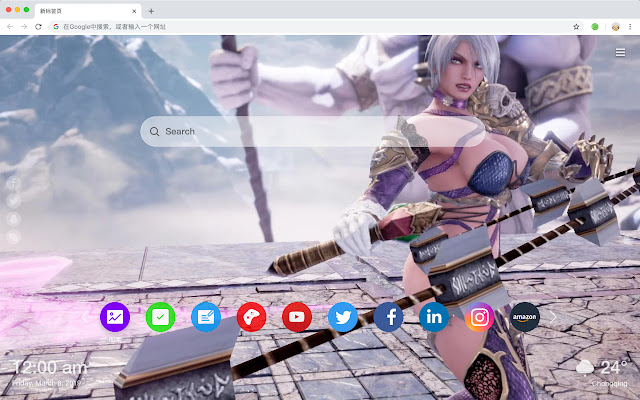Image resolution: width=640 pixels, height=400 pixels.
Task: Open the Twitter shortcut in bottom dock
Action: click(x=343, y=317)
